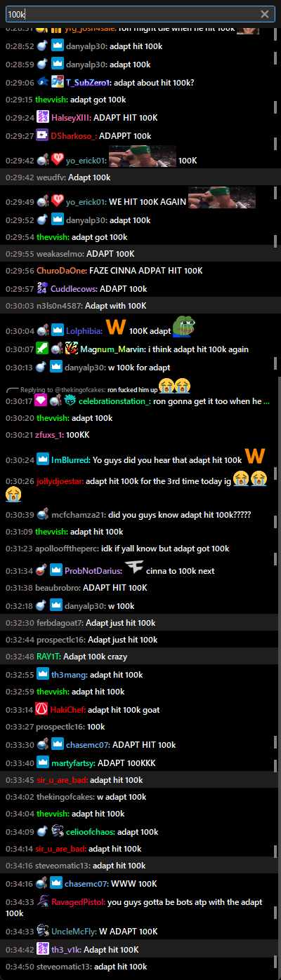The height and width of the screenshot is (980, 281).
Task: Clear the 100k search with the X icon
Action: click(264, 14)
